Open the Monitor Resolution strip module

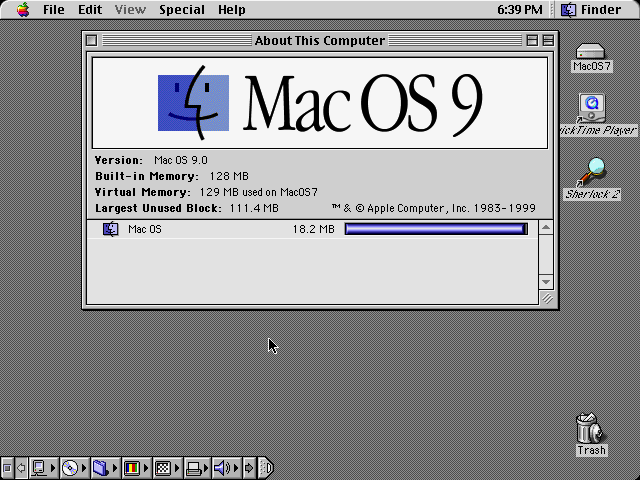click(x=167, y=468)
